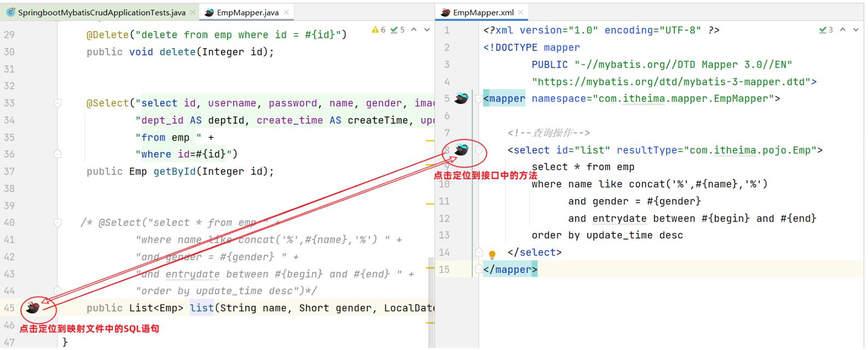
Task: Collapse the comment fold end at line 44
Action: click(x=57, y=290)
